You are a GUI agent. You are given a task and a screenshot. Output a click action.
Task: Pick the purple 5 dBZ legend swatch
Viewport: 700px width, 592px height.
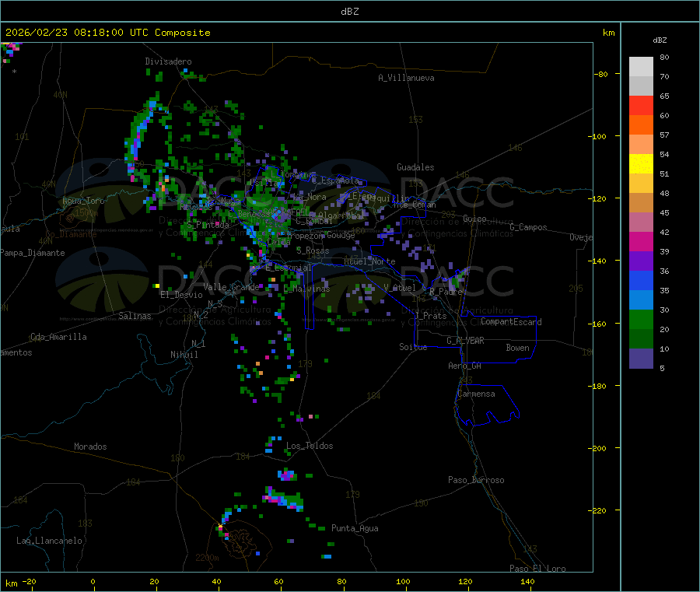641,359
